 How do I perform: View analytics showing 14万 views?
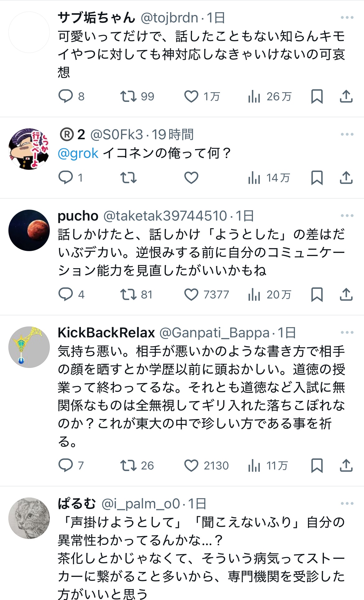click(269, 178)
